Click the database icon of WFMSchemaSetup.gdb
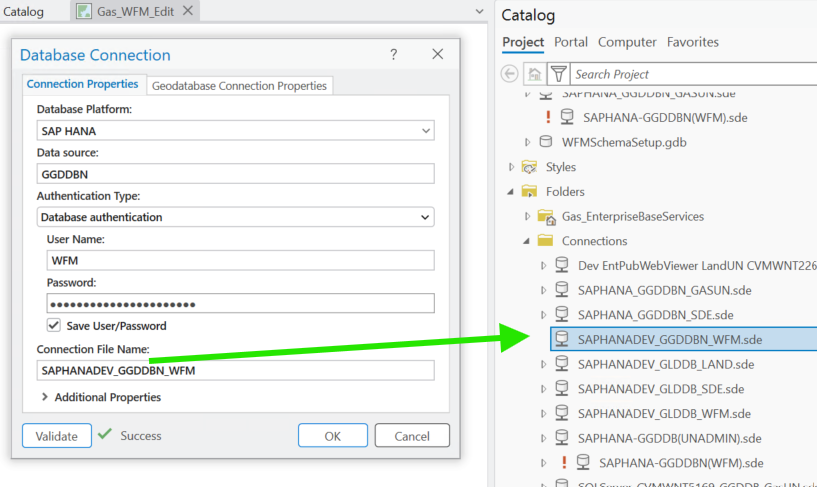Image resolution: width=817 pixels, height=487 pixels. tap(546, 142)
